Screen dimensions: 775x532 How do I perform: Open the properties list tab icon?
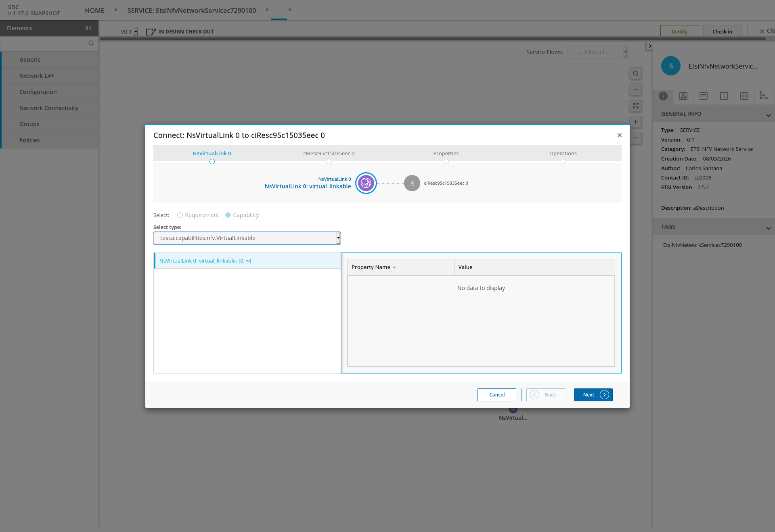coord(704,96)
